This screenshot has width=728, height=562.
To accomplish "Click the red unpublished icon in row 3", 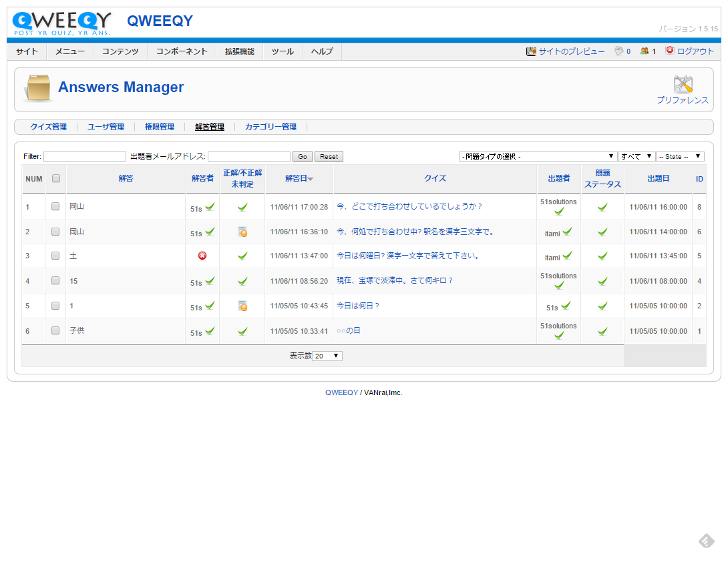I will [x=202, y=256].
